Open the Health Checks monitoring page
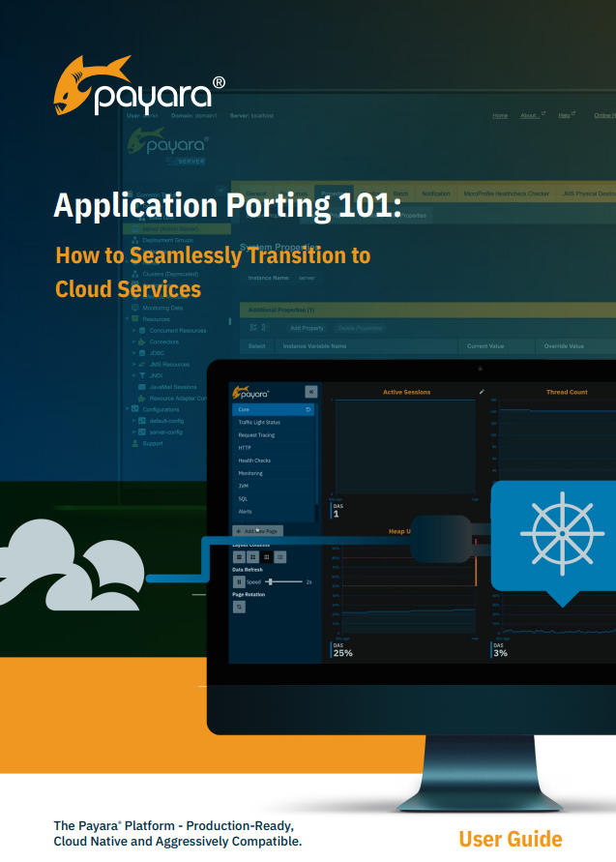The image size is (616, 862). 254,461
